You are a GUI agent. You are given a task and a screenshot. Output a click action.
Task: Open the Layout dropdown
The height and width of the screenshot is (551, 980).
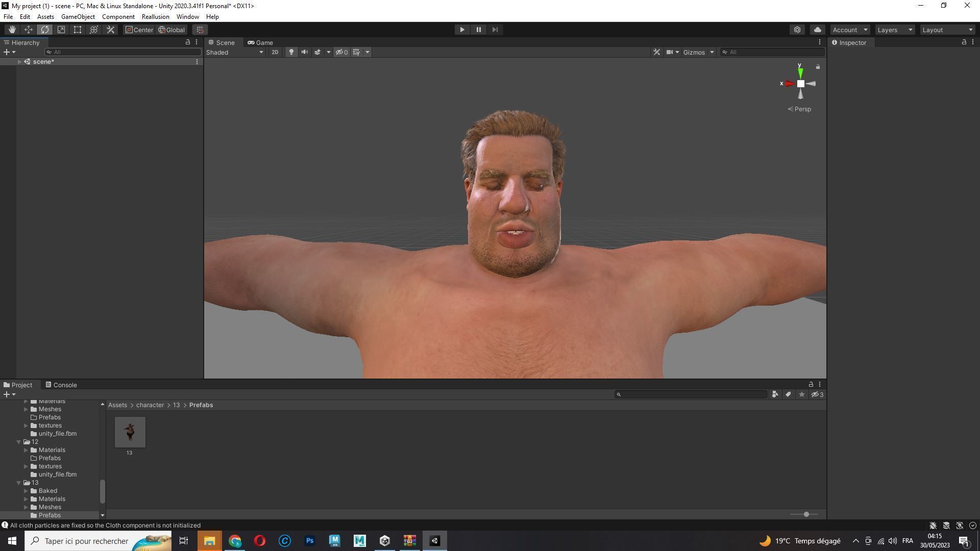(948, 30)
